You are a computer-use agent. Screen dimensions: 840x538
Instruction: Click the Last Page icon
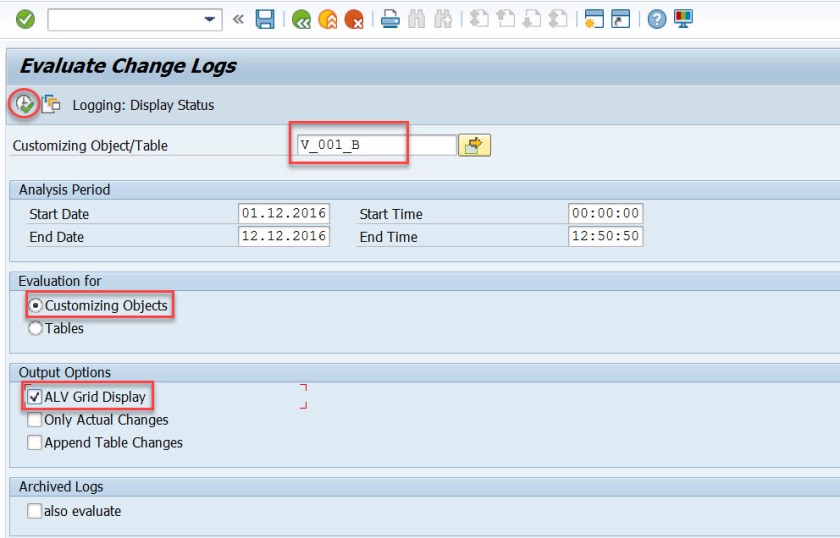pyautogui.click(x=558, y=19)
